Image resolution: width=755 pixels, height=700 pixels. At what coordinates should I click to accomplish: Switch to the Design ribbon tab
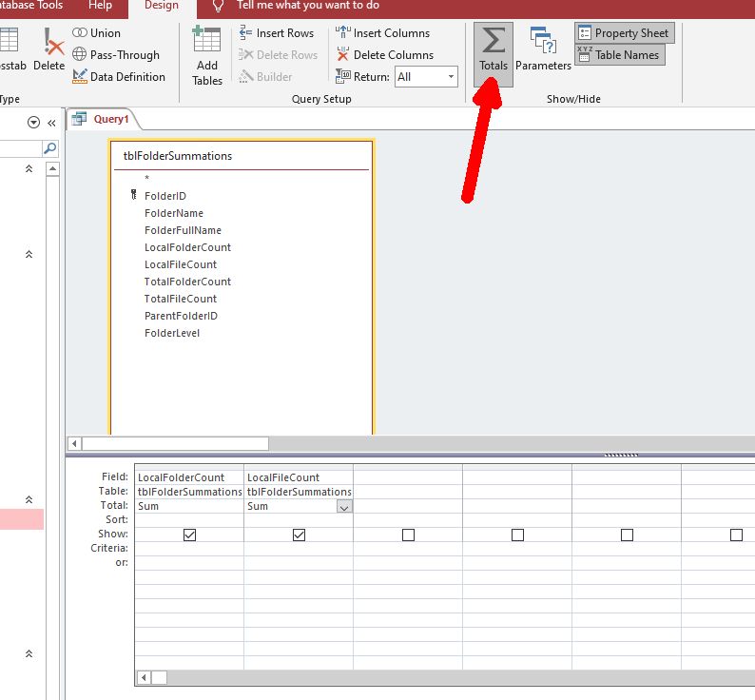coord(162,6)
